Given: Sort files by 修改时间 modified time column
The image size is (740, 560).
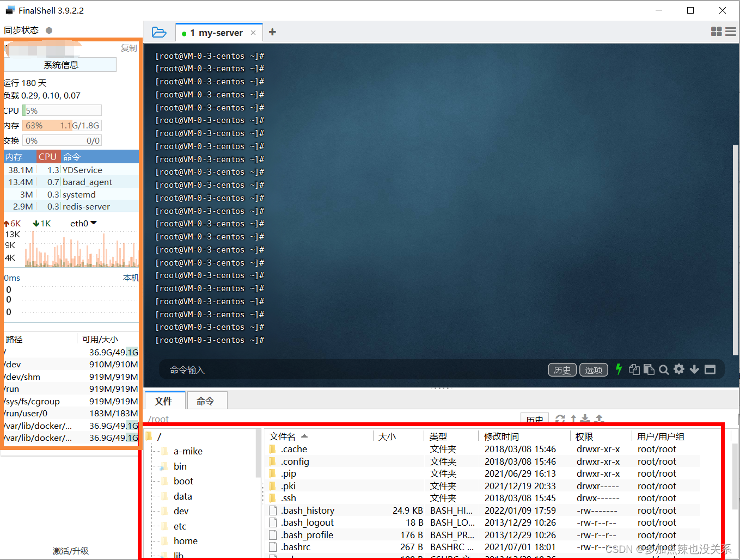Looking at the screenshot, I should (524, 436).
